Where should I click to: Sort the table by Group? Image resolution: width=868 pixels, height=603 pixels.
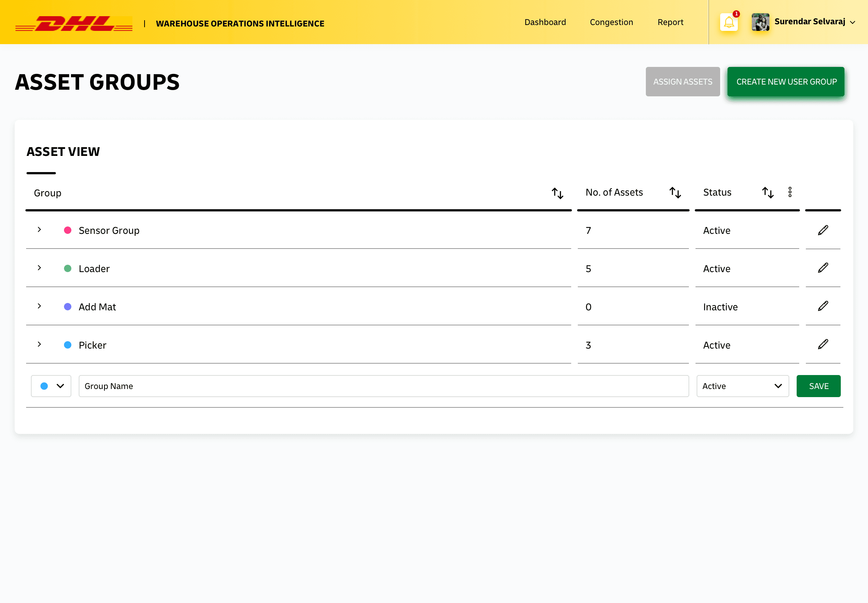coord(557,193)
